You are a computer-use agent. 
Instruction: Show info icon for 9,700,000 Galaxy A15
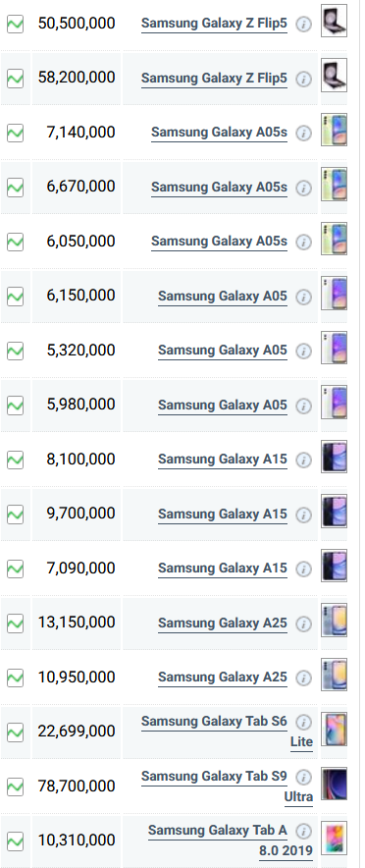(x=303, y=515)
